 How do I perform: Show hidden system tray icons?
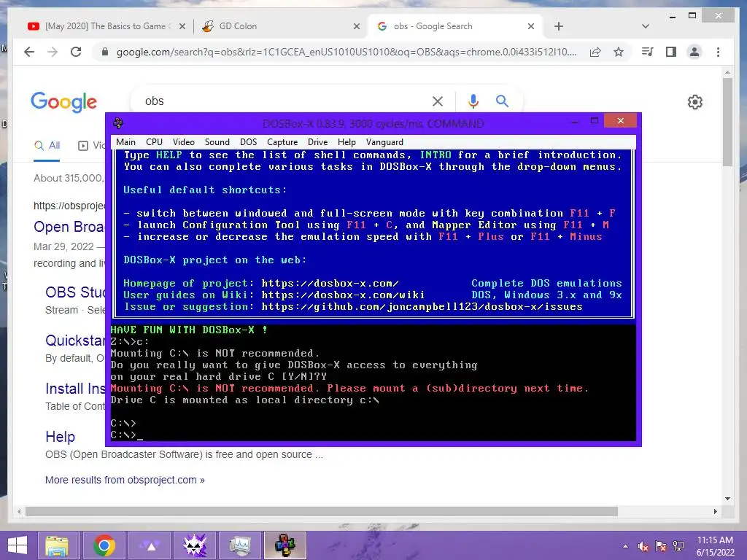coord(625,546)
